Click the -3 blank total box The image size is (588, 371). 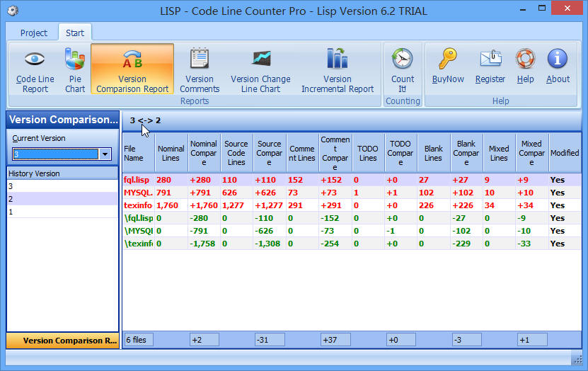(466, 340)
